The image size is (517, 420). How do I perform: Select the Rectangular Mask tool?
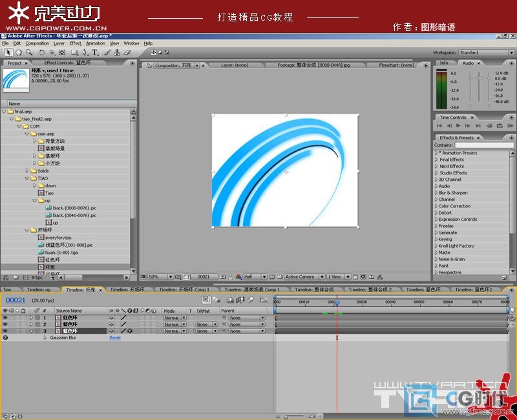pos(75,52)
